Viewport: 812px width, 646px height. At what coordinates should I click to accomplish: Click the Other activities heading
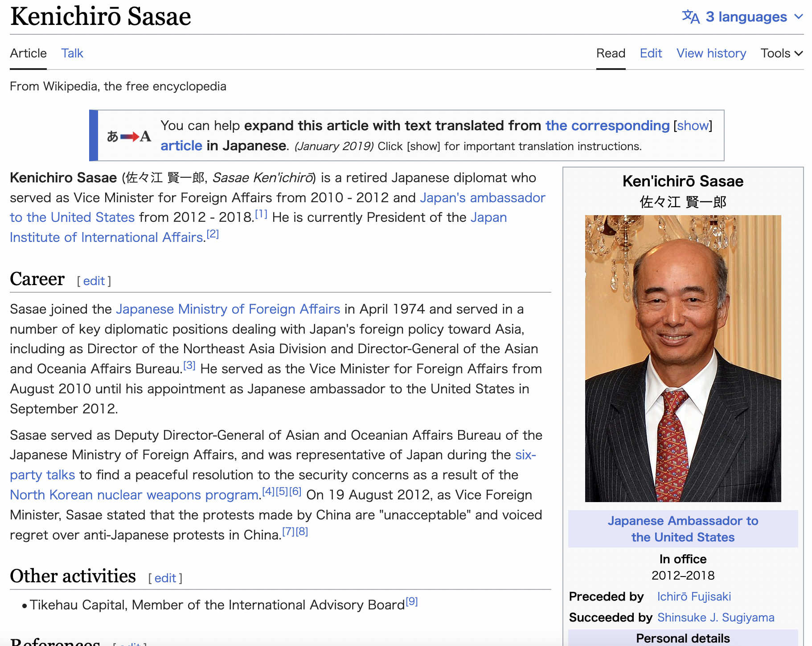coord(73,576)
